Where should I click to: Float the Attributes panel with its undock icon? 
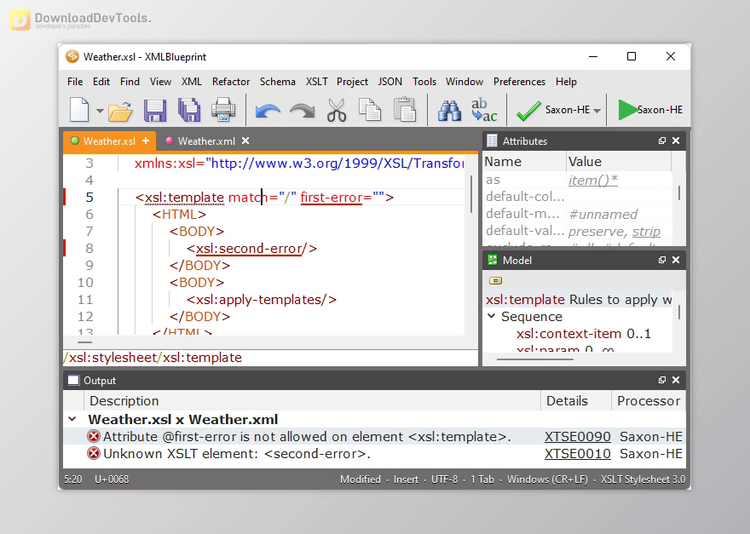tap(661, 141)
